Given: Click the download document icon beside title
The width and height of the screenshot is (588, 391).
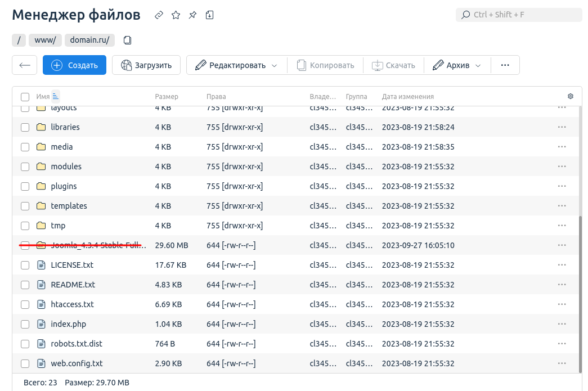Looking at the screenshot, I should tap(210, 15).
